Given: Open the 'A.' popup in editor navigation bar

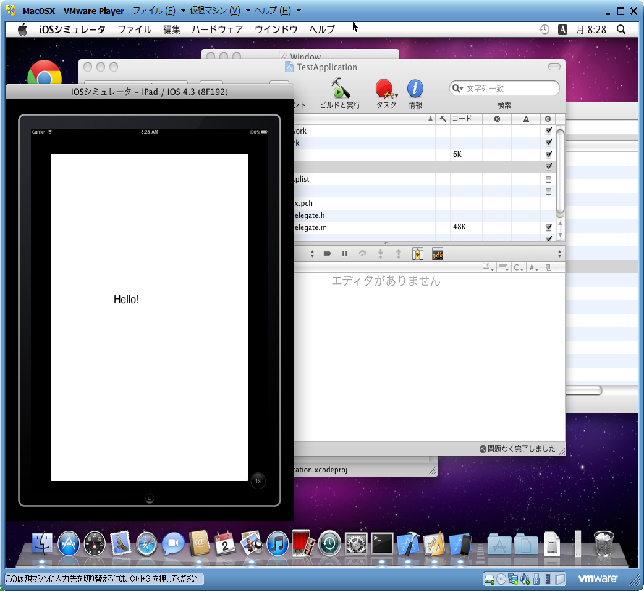Looking at the screenshot, I should tap(534, 267).
